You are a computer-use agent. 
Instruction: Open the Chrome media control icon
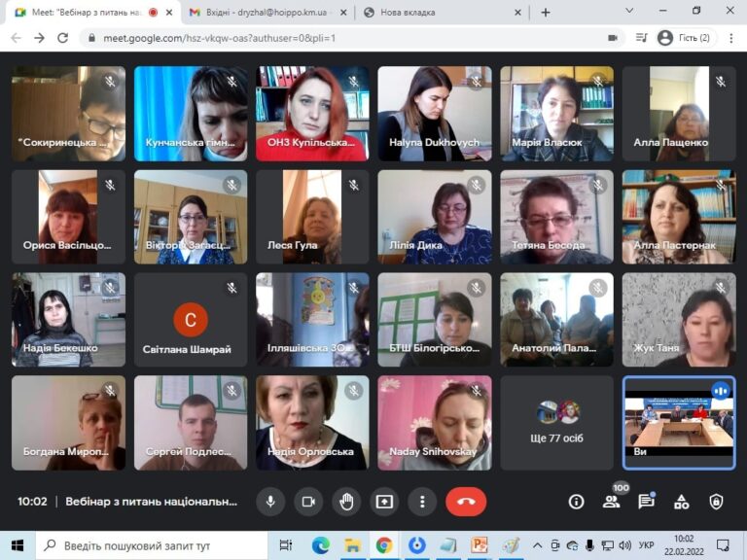coord(642,38)
